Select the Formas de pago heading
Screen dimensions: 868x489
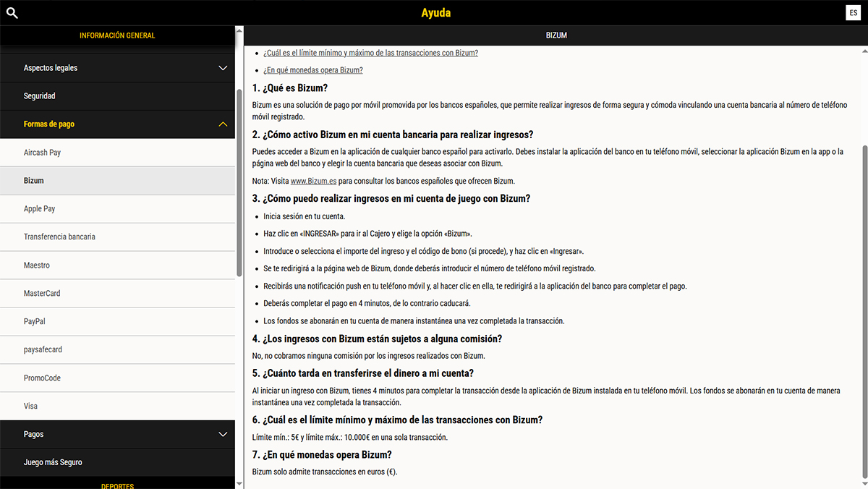pyautogui.click(x=49, y=124)
